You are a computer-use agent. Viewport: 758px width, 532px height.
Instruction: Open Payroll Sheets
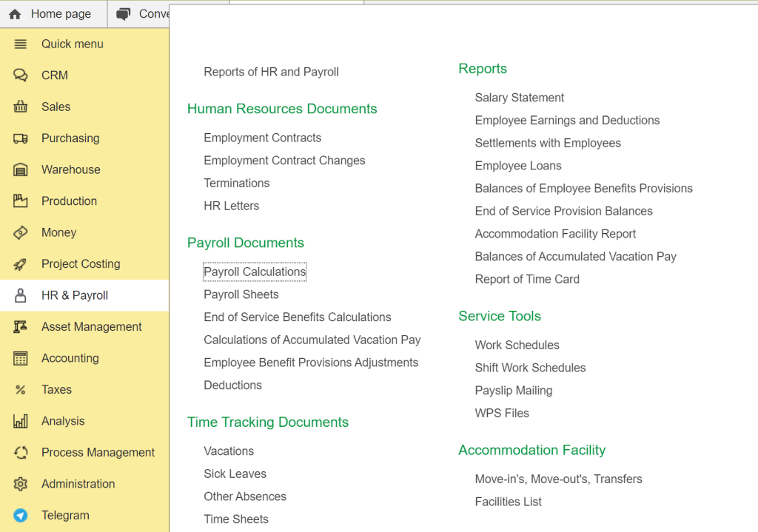pos(241,294)
